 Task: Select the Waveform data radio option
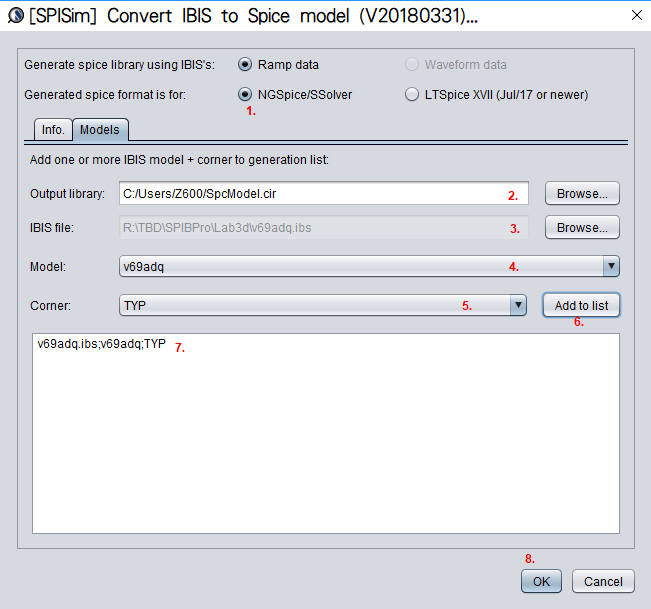tap(412, 65)
